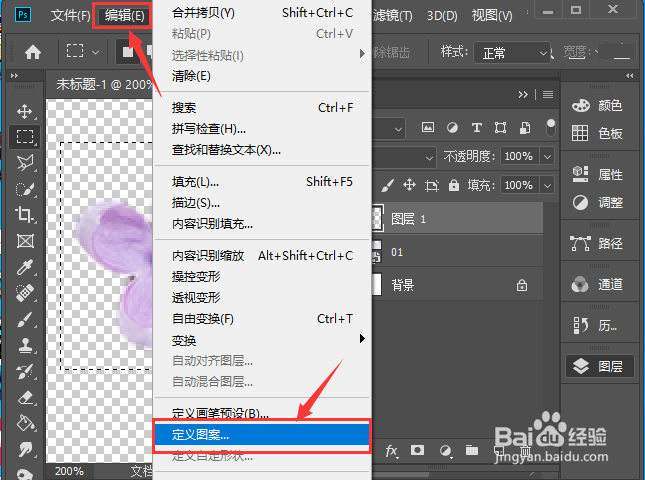Choose 定义图案 menu entry
This screenshot has width=645, height=480.
pyautogui.click(x=262, y=434)
